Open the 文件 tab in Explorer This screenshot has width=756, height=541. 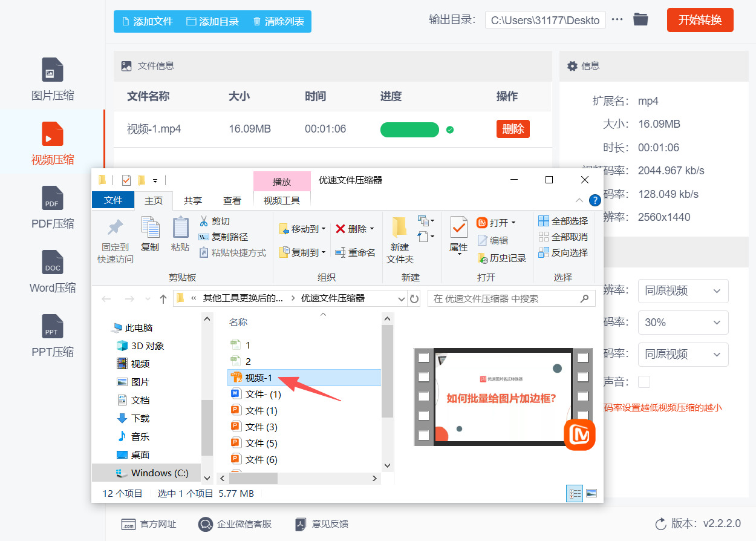click(113, 200)
